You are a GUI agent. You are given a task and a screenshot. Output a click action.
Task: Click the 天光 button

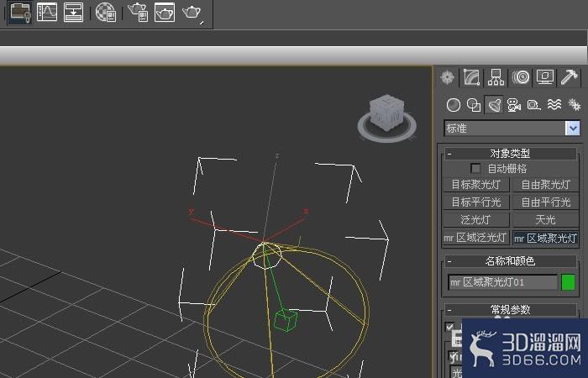546,220
